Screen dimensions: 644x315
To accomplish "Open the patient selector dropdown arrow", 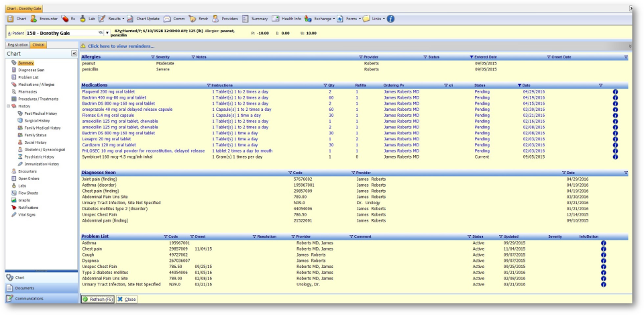I will 107,33.
